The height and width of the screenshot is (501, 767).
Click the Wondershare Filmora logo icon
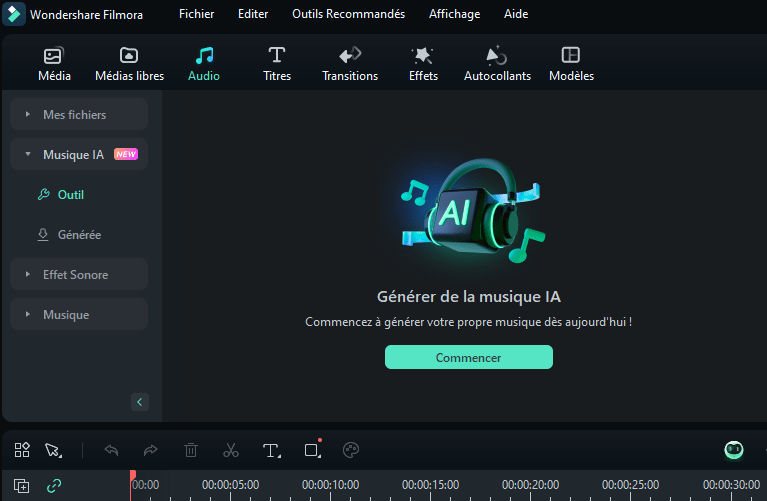[x=14, y=14]
